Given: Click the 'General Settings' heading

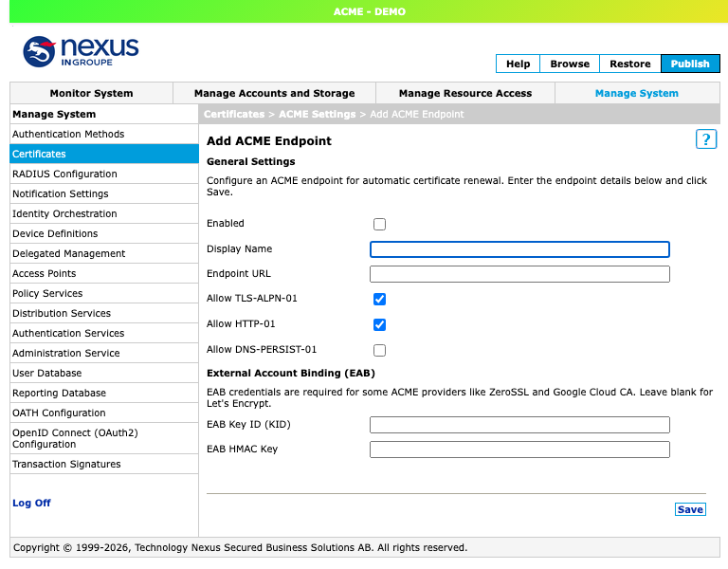Looking at the screenshot, I should tap(250, 161).
